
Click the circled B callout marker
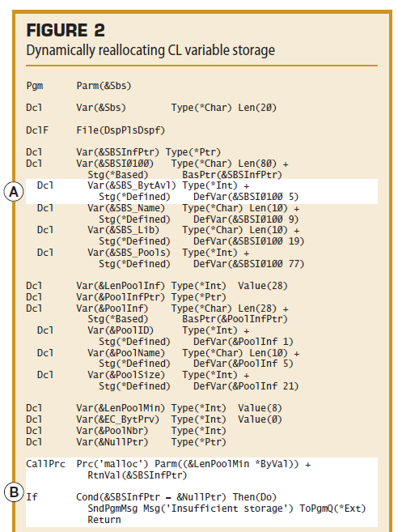pos(14,492)
